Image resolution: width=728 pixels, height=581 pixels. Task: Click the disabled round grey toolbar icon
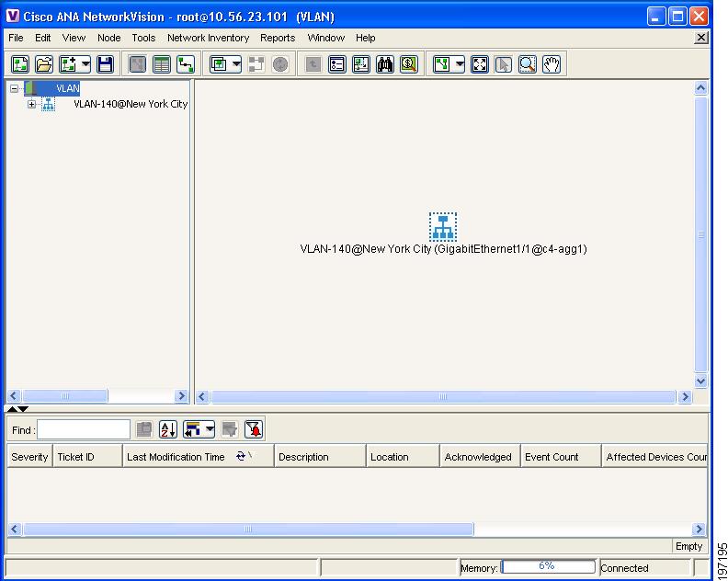point(280,64)
